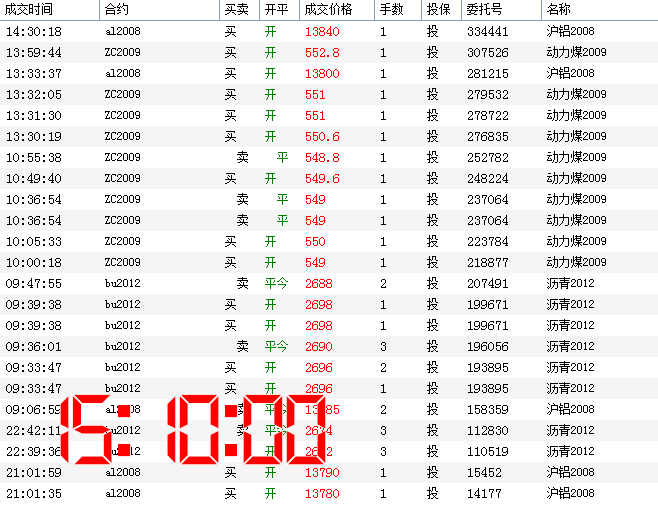Click the price 2690 cell

(x=318, y=347)
